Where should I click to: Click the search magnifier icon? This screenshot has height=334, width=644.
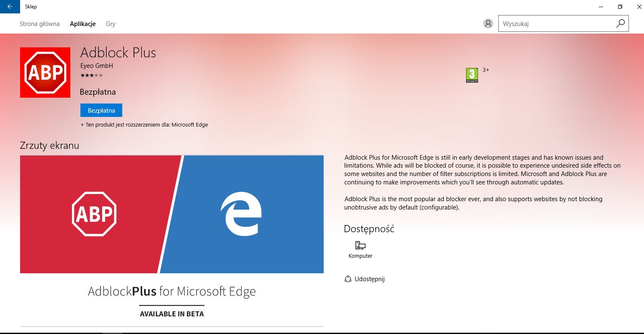(x=621, y=23)
